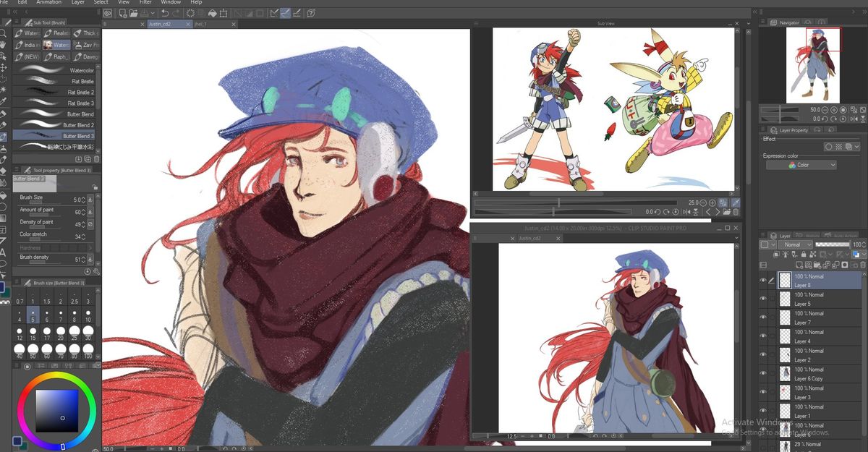Open the Brush Size dynamics settings button
The image size is (868, 452).
pos(90,199)
